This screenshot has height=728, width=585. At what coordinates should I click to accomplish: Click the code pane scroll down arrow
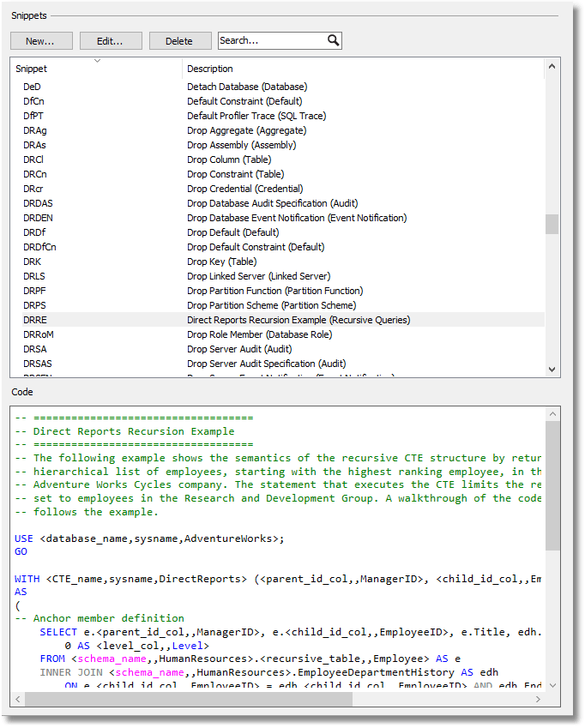coord(552,685)
